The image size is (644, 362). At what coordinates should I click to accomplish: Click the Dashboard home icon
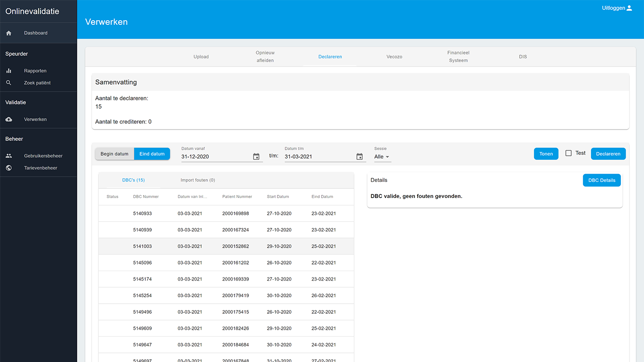pos(9,33)
